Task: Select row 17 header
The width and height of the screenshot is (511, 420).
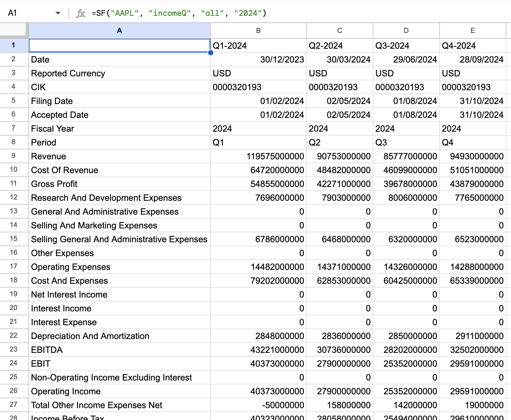Action: tap(14, 267)
